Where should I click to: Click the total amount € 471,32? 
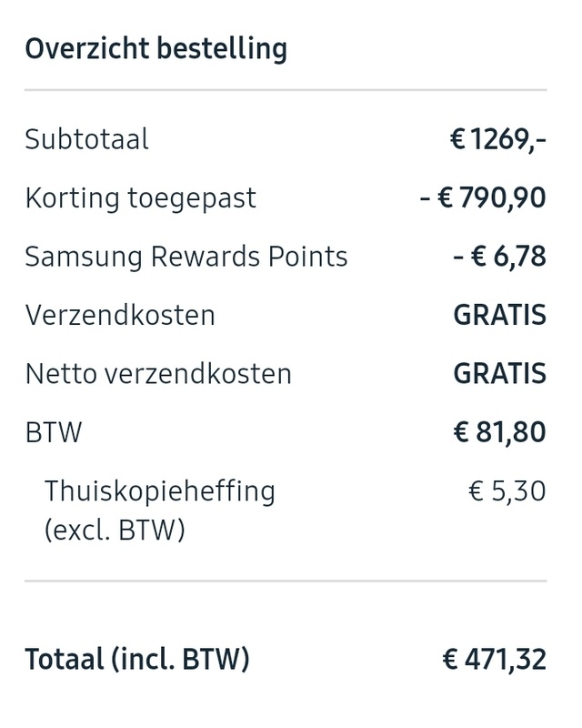click(494, 658)
